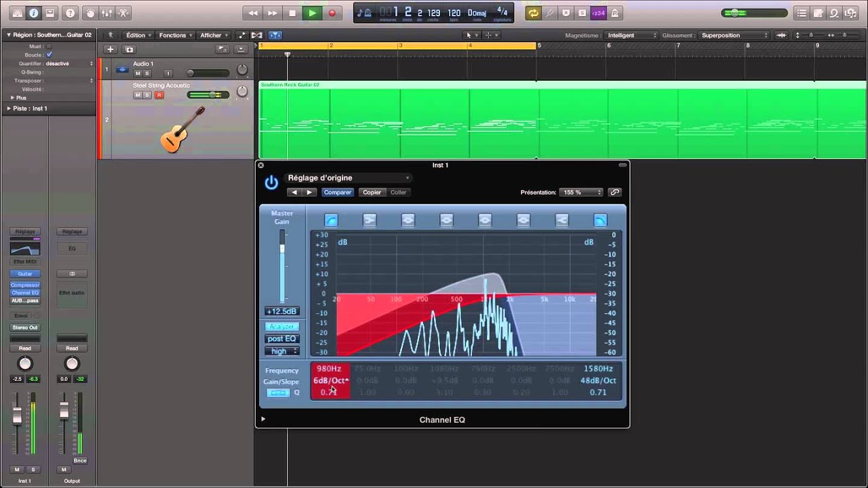Click the duplicate track button
Screen dimensions: 868x488
pos(130,49)
